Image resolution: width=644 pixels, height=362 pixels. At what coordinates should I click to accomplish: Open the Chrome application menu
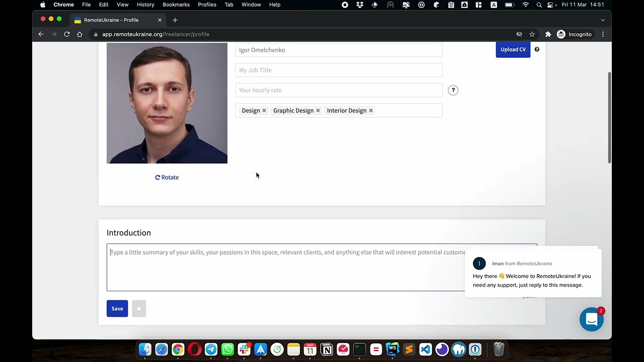64,5
